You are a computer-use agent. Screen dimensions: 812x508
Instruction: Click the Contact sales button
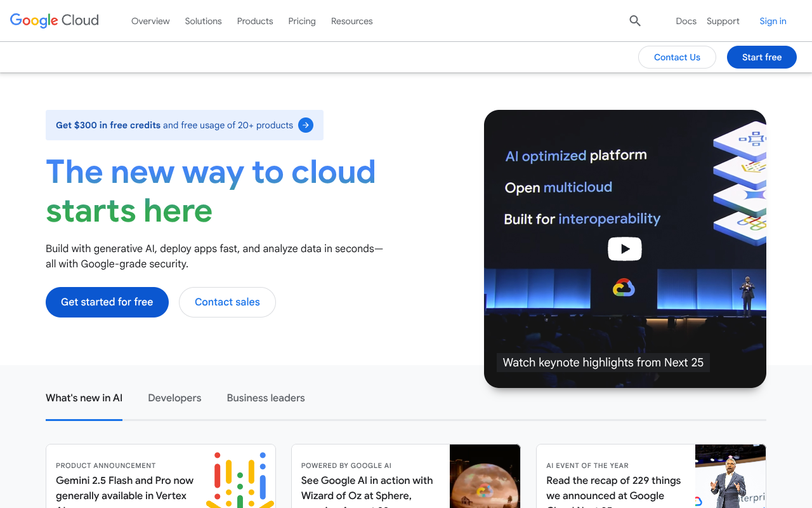point(227,302)
